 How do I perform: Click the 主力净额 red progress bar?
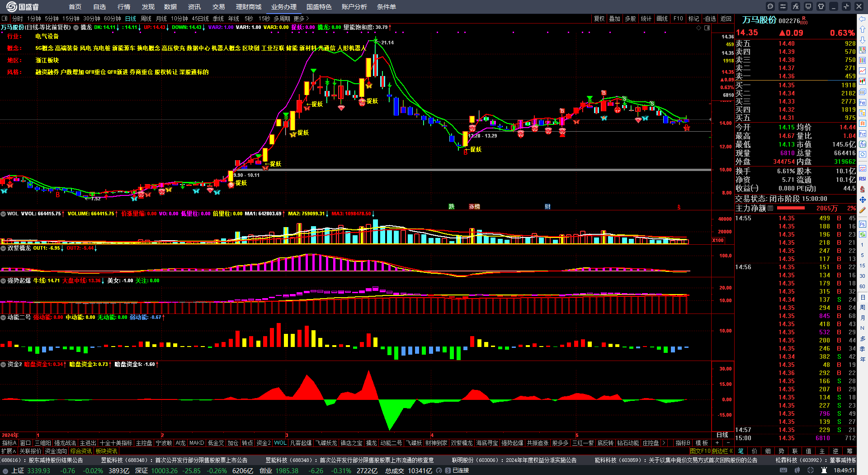click(791, 208)
